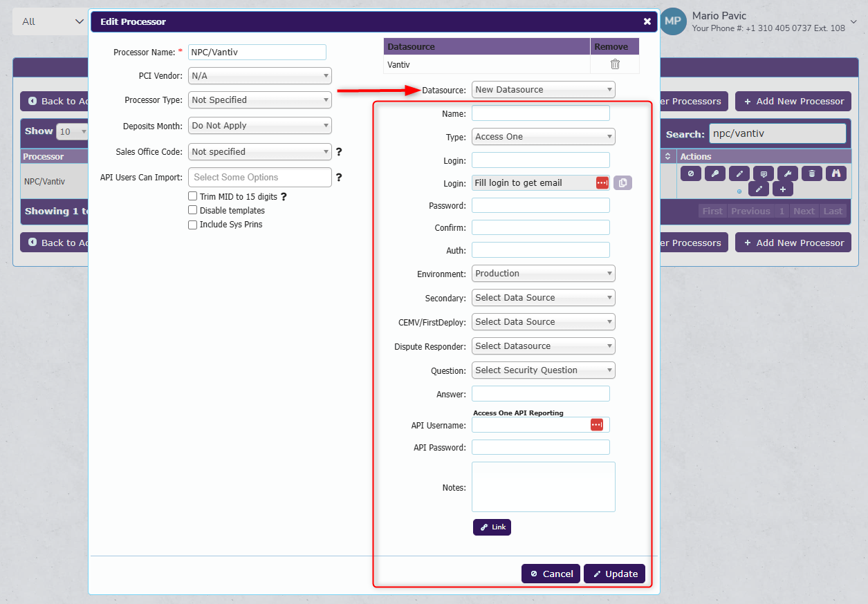
Task: Click the Cancel button
Action: coord(551,574)
